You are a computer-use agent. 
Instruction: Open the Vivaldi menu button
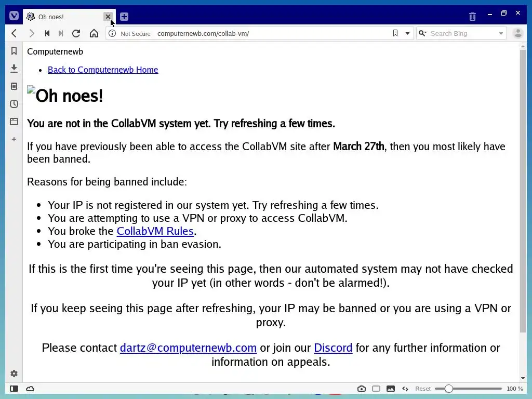(14, 16)
